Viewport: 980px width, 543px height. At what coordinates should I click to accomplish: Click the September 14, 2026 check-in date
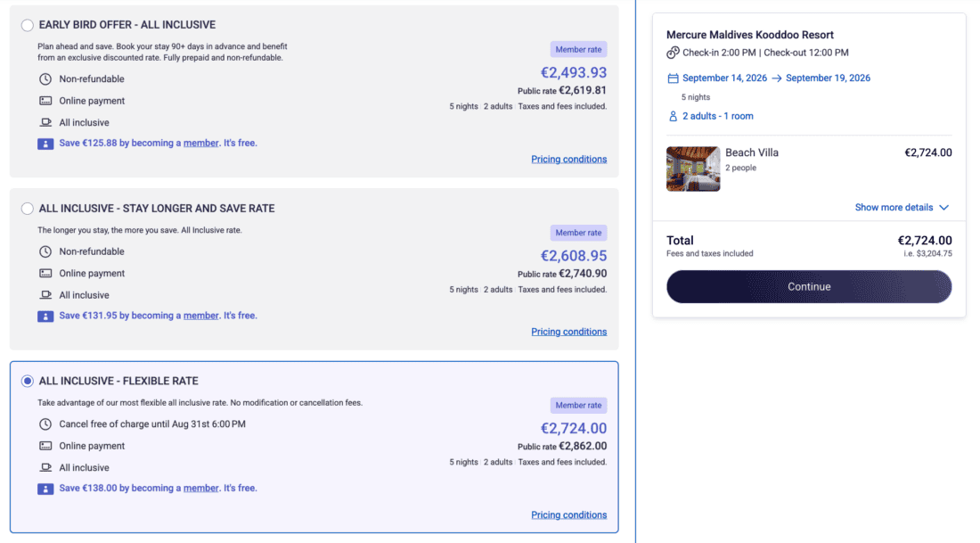pos(724,78)
